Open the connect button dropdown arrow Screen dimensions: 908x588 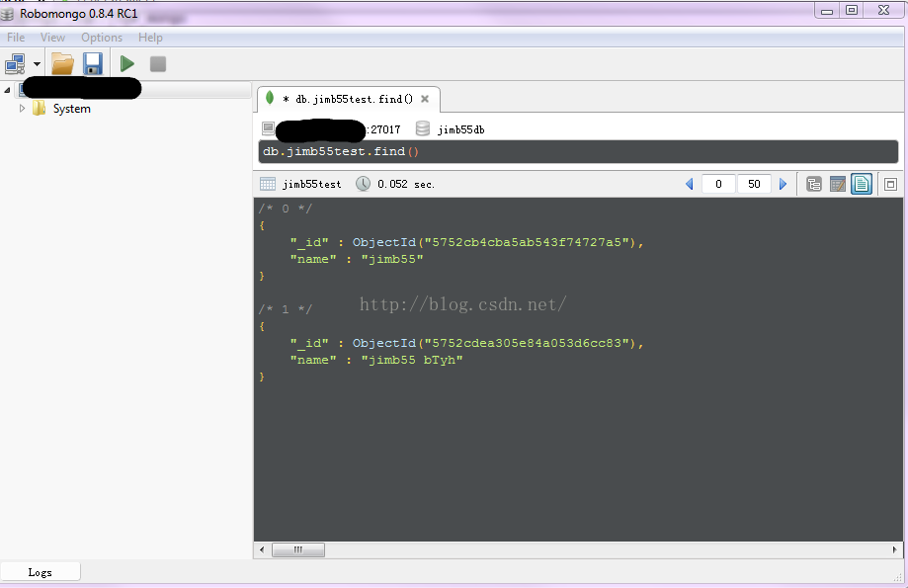point(38,64)
